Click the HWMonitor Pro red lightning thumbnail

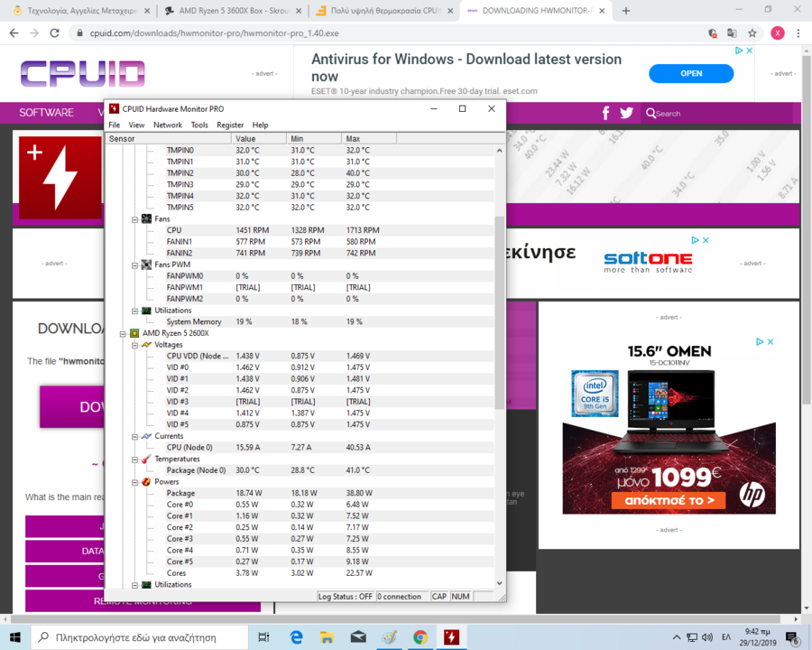pyautogui.click(x=60, y=177)
